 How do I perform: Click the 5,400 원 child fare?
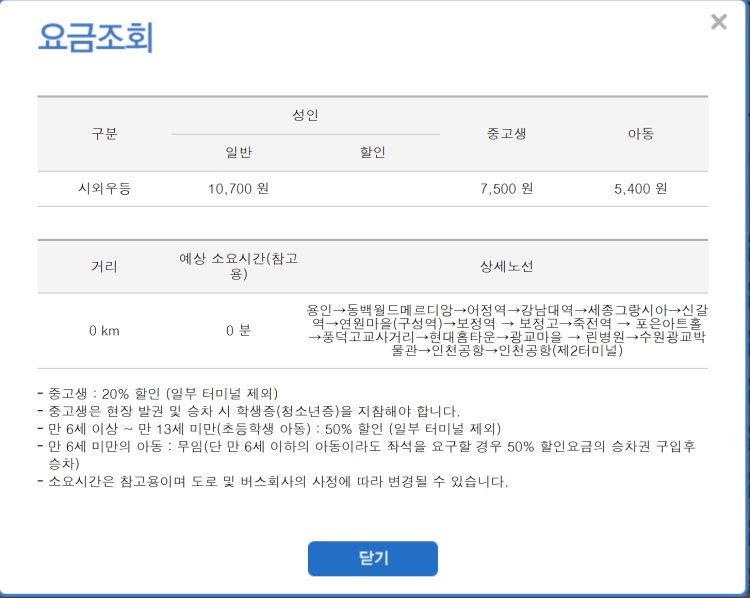tap(640, 188)
